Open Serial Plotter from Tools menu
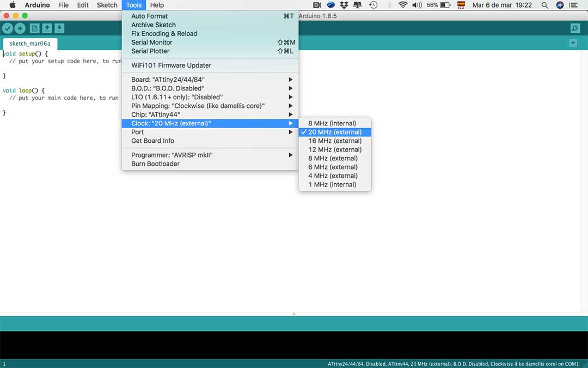The height and width of the screenshot is (368, 588). coord(210,51)
